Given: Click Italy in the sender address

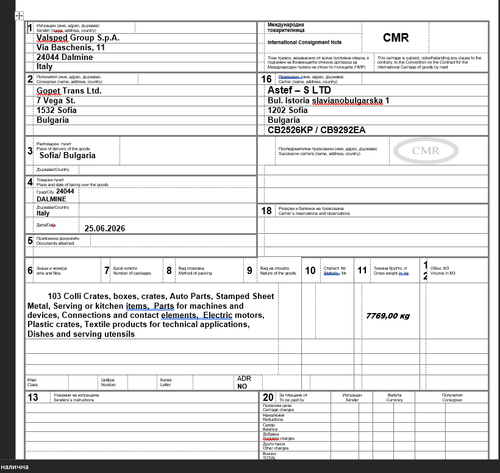Looking at the screenshot, I should coord(44,66).
